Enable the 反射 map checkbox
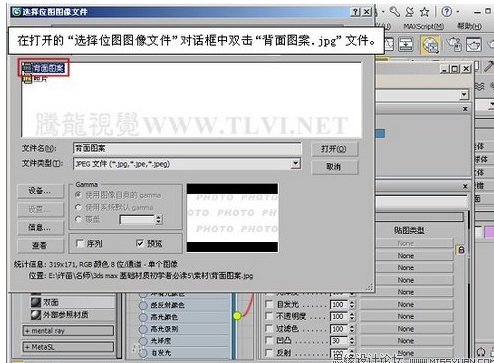494x363 pixels. (269, 352)
